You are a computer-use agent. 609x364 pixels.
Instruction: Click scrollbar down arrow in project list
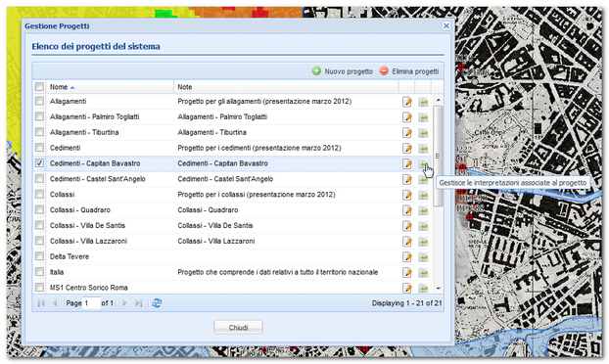click(x=438, y=289)
